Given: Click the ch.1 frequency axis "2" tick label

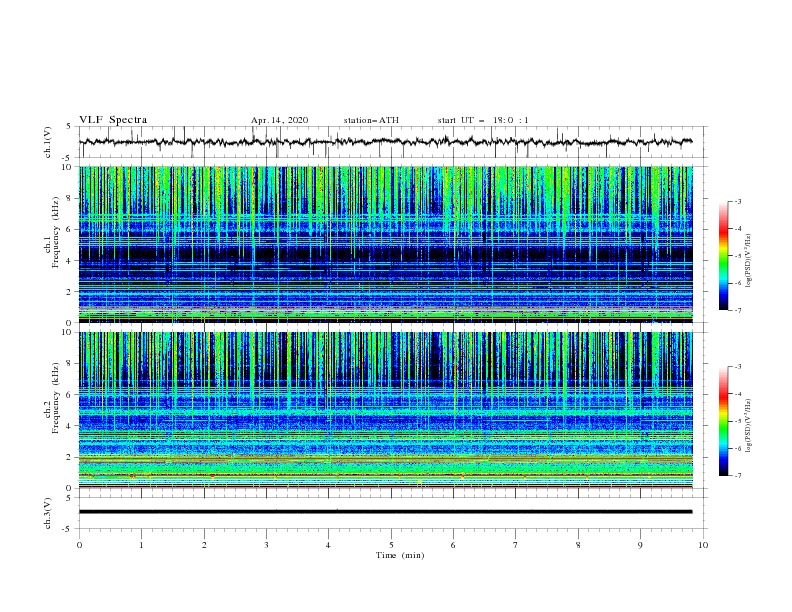Looking at the screenshot, I should click(x=71, y=291).
